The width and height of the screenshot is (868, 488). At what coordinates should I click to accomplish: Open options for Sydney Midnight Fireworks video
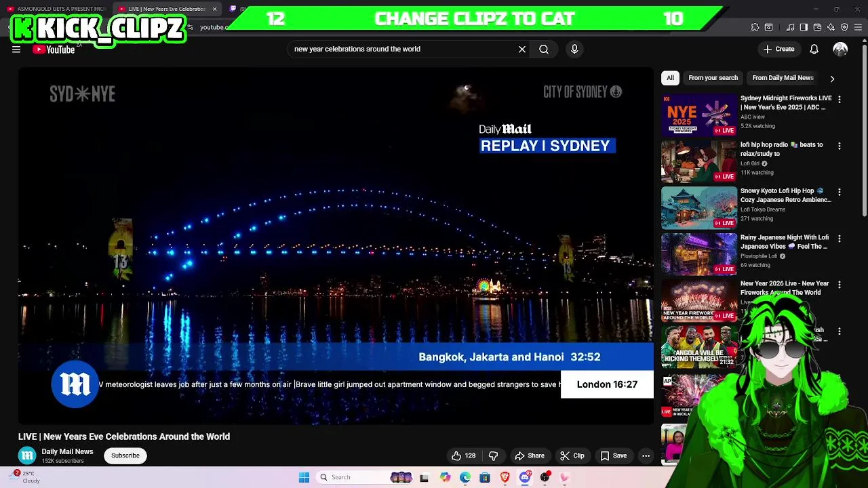coord(840,100)
